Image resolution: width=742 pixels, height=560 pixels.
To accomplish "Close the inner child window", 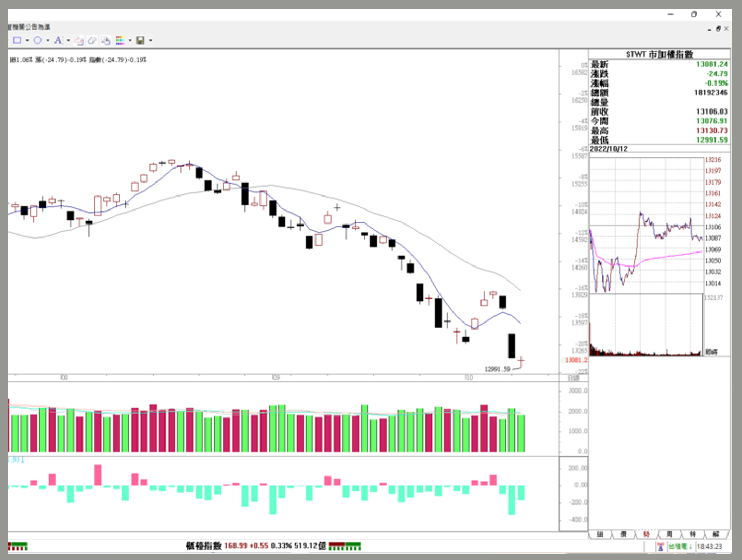I will coord(726,29).
